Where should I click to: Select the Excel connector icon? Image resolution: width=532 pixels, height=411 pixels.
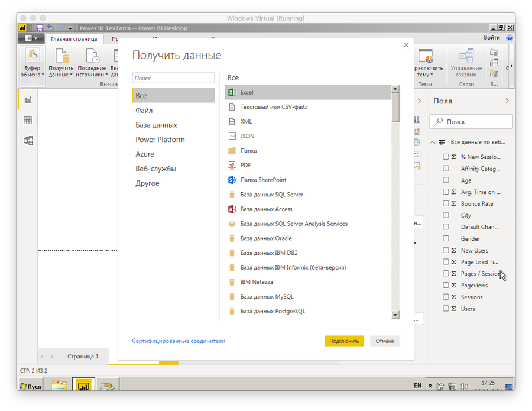point(232,93)
